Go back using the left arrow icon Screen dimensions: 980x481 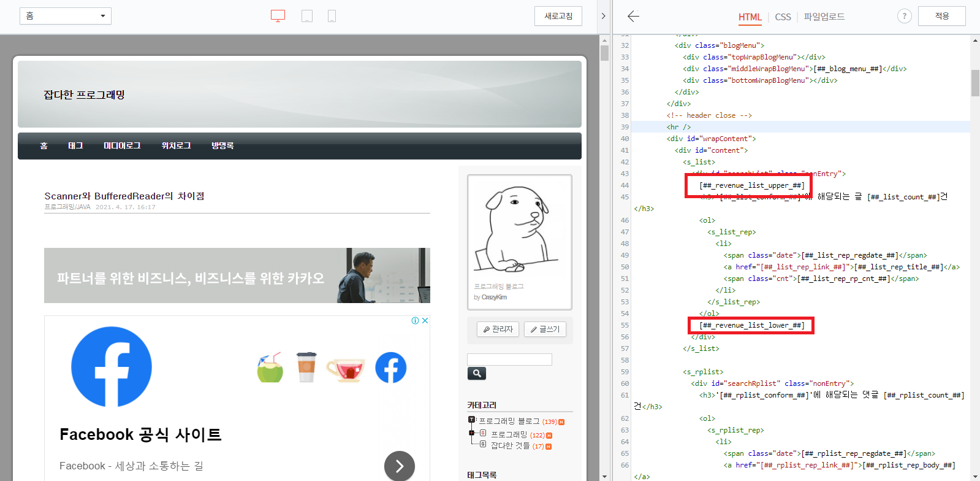[x=634, y=16]
